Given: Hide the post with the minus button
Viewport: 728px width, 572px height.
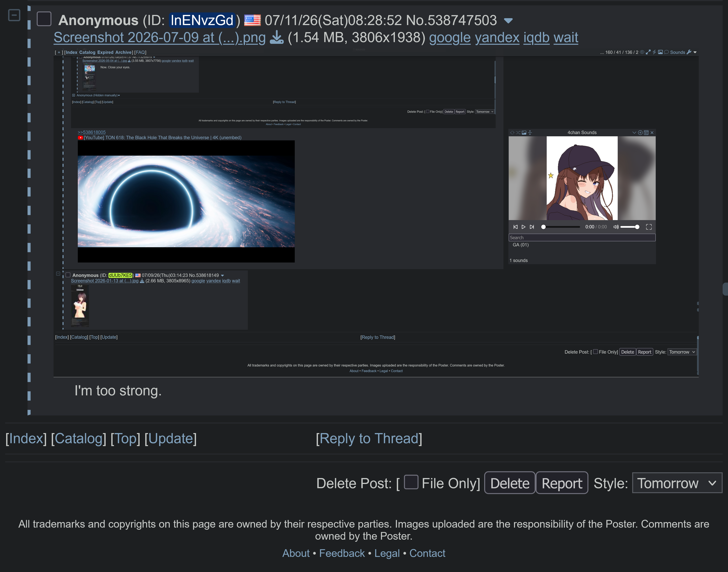Looking at the screenshot, I should click(x=14, y=15).
